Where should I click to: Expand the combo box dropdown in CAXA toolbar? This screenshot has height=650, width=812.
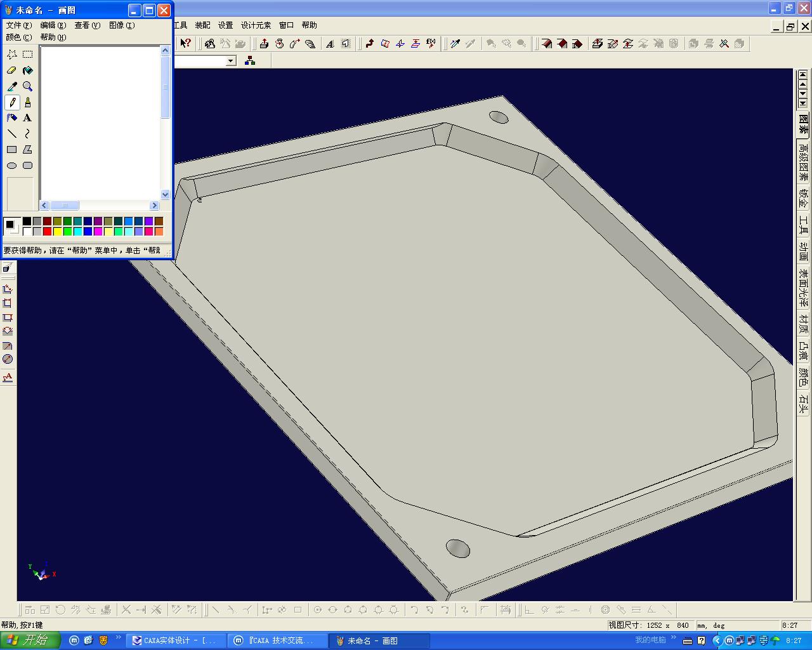point(231,61)
